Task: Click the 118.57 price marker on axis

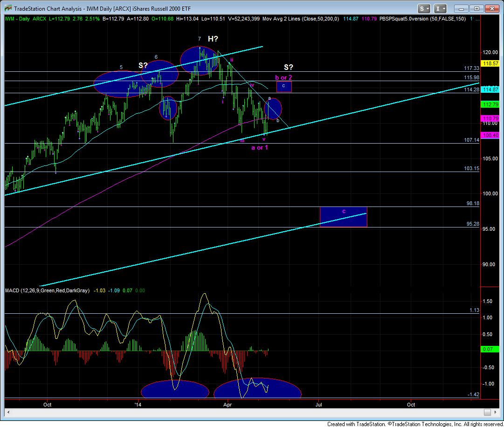Action: pos(491,63)
